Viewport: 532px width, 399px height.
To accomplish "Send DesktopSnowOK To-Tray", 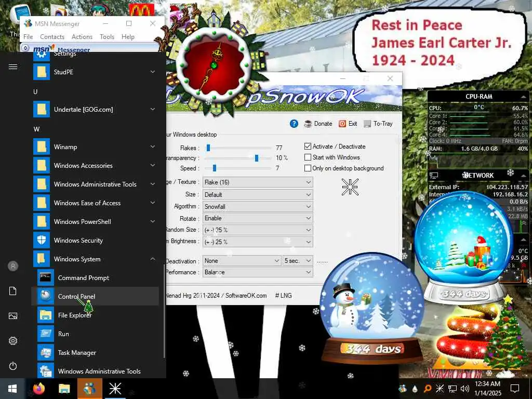I will click(x=378, y=124).
